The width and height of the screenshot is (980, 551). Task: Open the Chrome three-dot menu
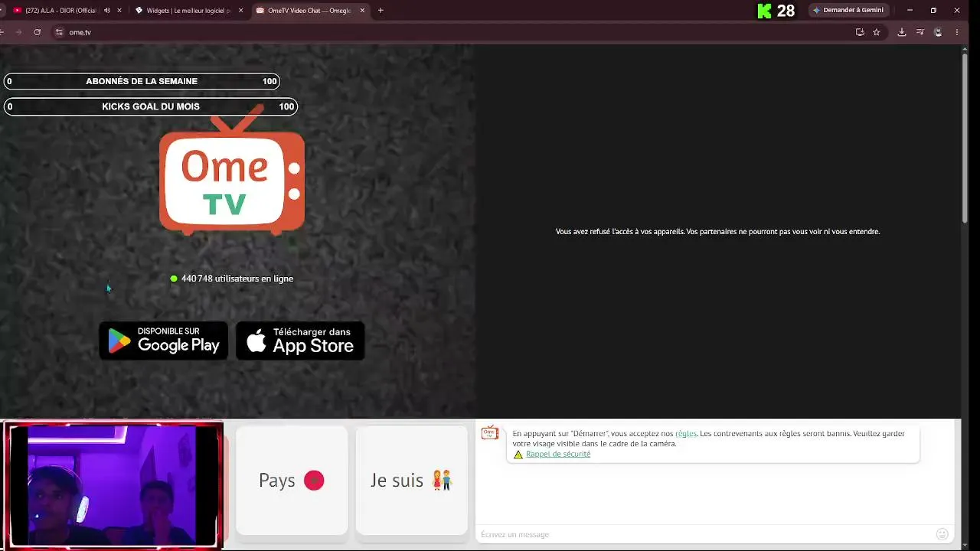(957, 32)
